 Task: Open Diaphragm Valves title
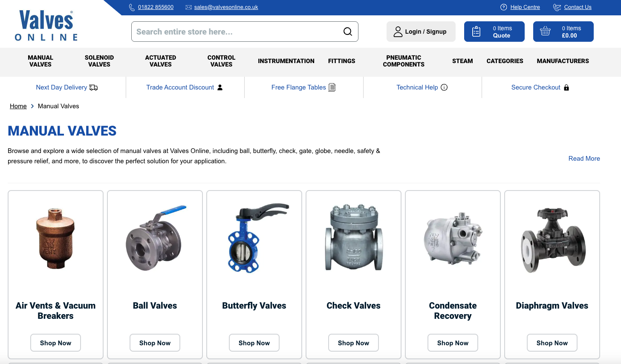pyautogui.click(x=552, y=306)
